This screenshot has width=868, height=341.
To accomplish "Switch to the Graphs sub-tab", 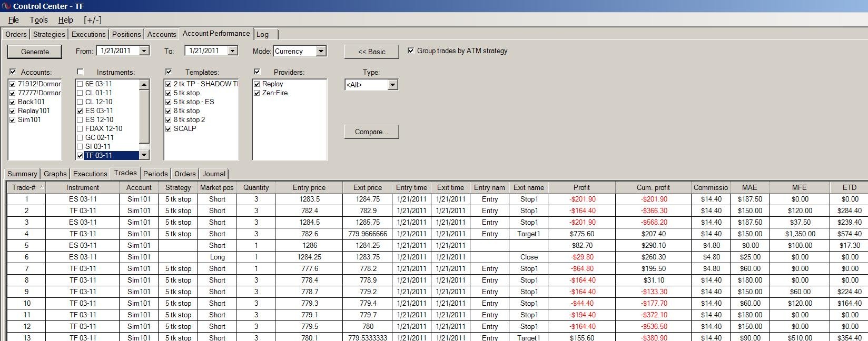I will coord(55,174).
